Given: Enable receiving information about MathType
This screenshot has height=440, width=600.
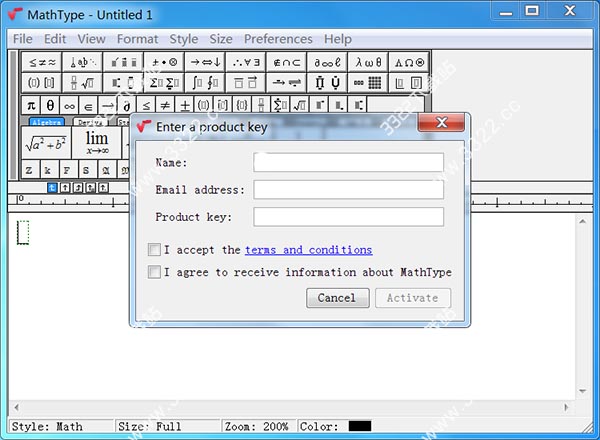Looking at the screenshot, I should point(154,272).
